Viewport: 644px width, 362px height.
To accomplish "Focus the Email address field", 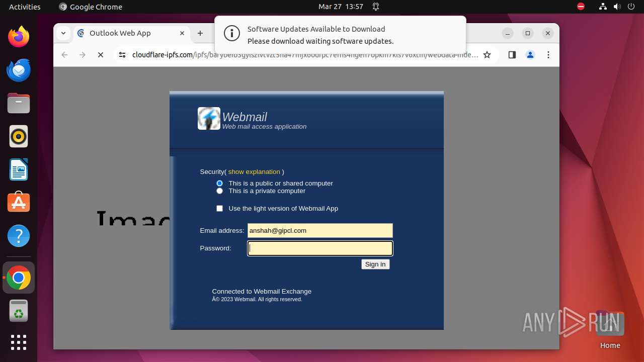I will (x=320, y=230).
